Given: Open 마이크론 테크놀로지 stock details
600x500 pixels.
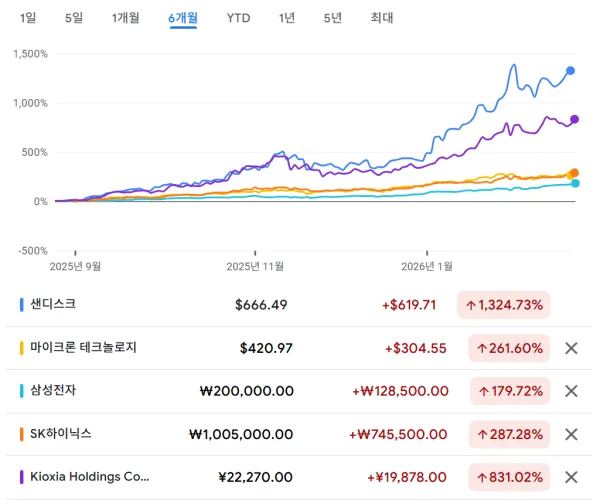Looking at the screenshot, I should (x=298, y=348).
